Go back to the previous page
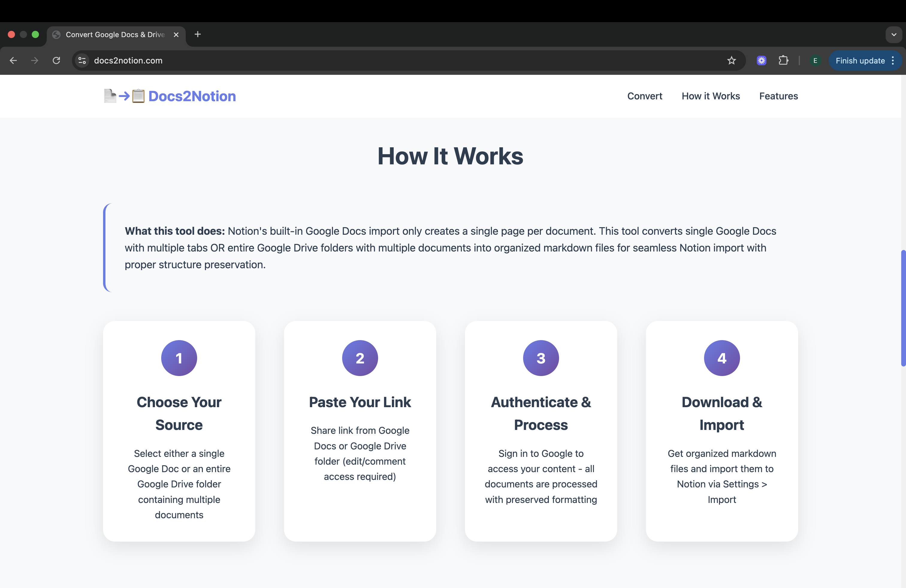 (x=13, y=60)
